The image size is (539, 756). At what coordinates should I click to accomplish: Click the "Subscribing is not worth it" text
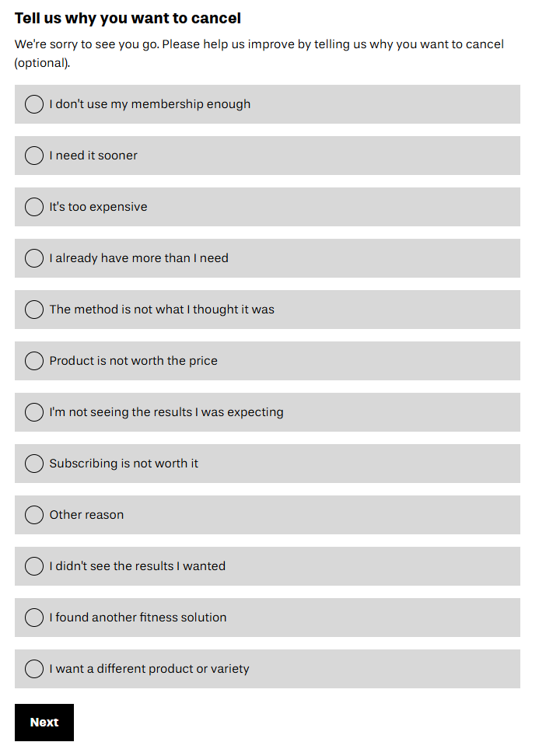(x=124, y=464)
